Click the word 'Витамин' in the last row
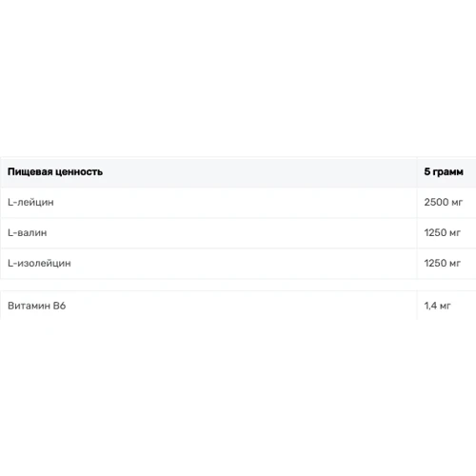This screenshot has height=476, width=476. click(x=29, y=306)
